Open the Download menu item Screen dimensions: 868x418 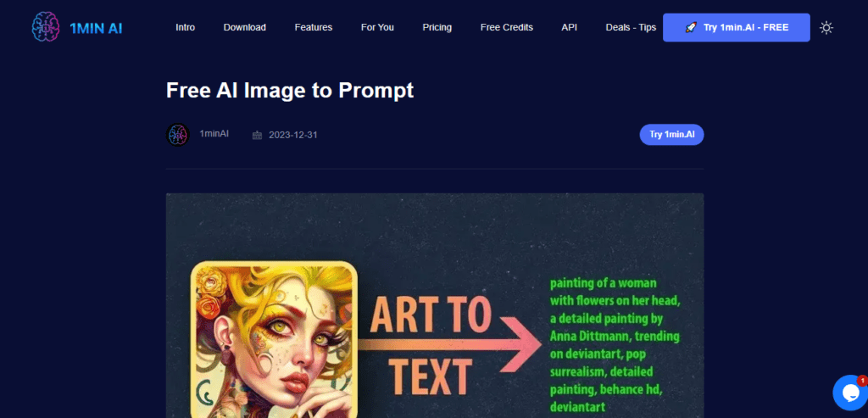(245, 27)
